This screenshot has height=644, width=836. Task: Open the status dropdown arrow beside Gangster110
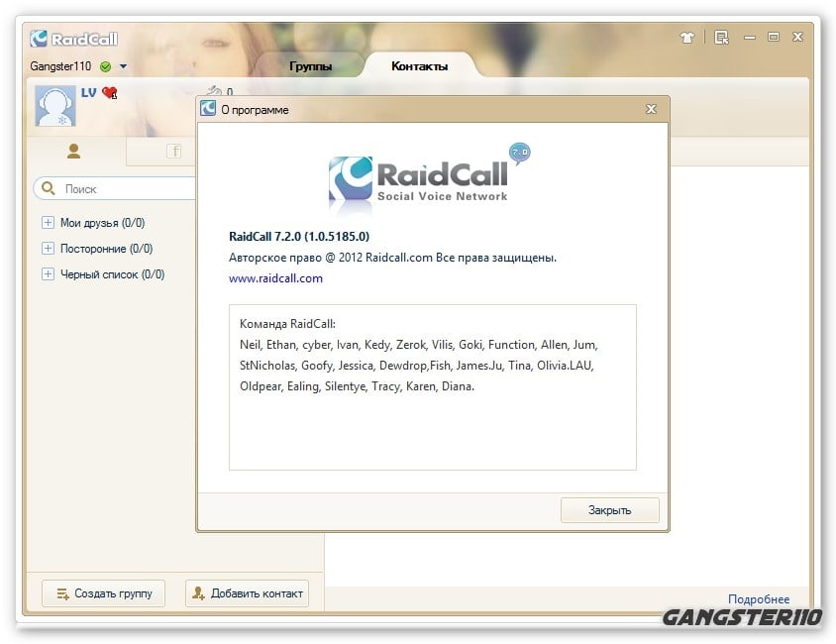click(123, 66)
